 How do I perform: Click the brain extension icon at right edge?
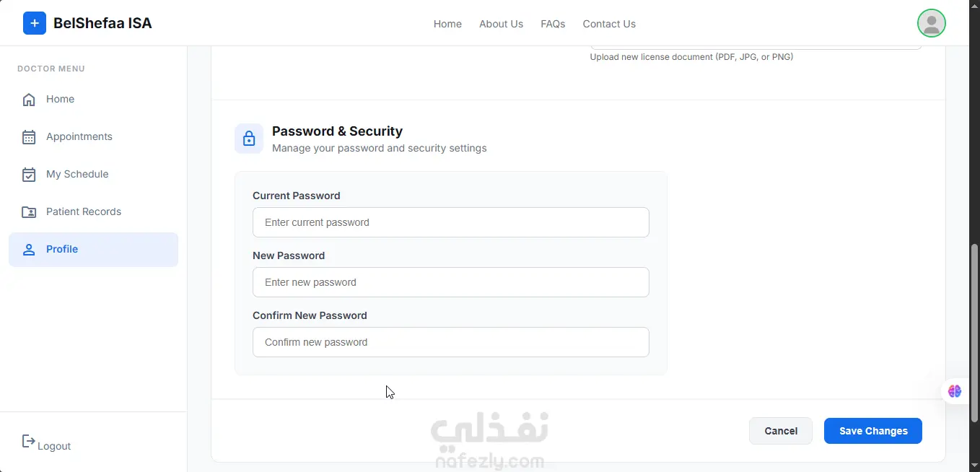(955, 391)
